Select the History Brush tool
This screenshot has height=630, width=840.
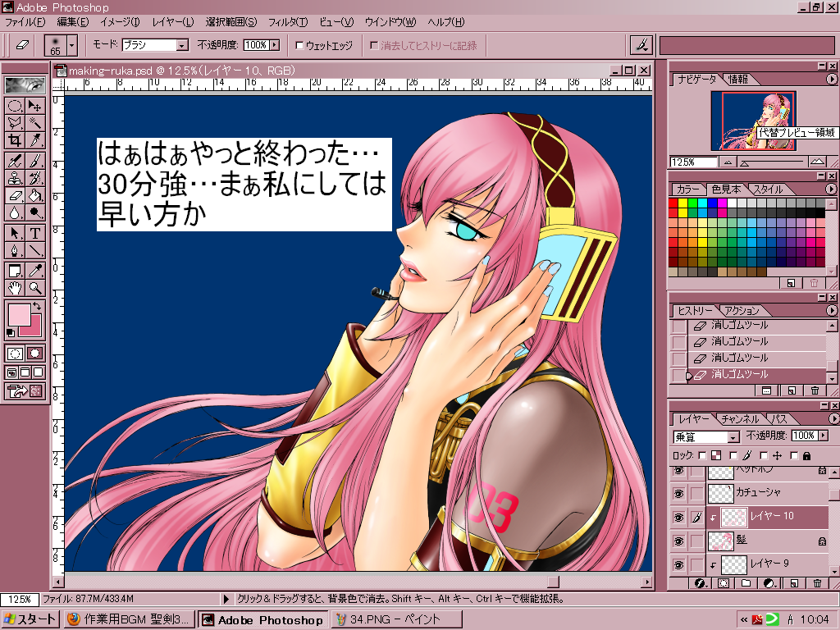point(34,177)
